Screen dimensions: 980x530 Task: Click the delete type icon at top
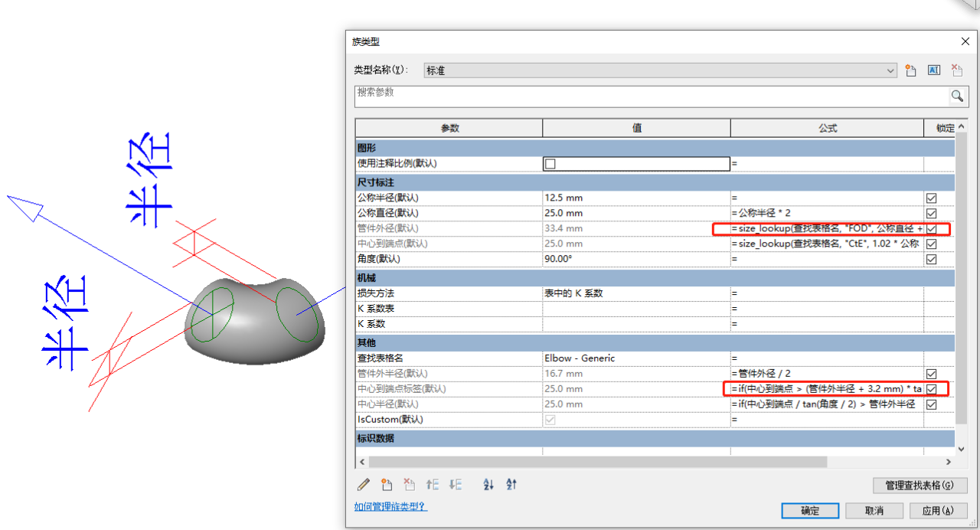957,70
